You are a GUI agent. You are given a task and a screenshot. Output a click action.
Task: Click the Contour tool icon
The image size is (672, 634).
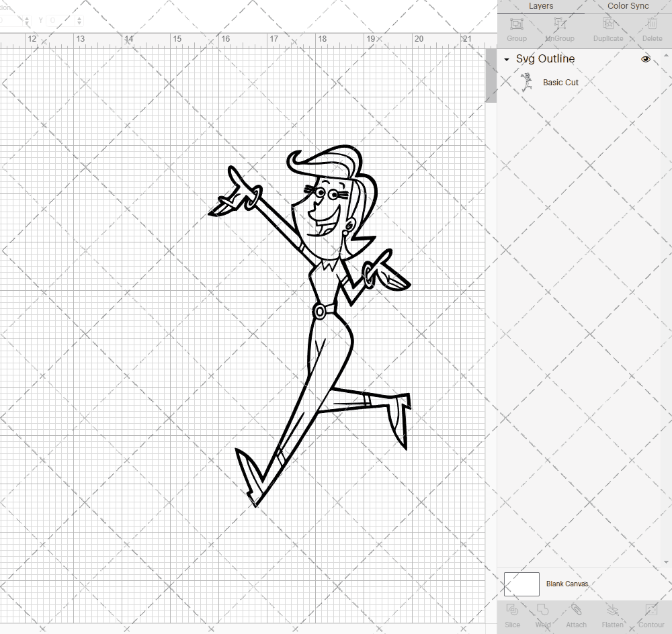click(651, 610)
